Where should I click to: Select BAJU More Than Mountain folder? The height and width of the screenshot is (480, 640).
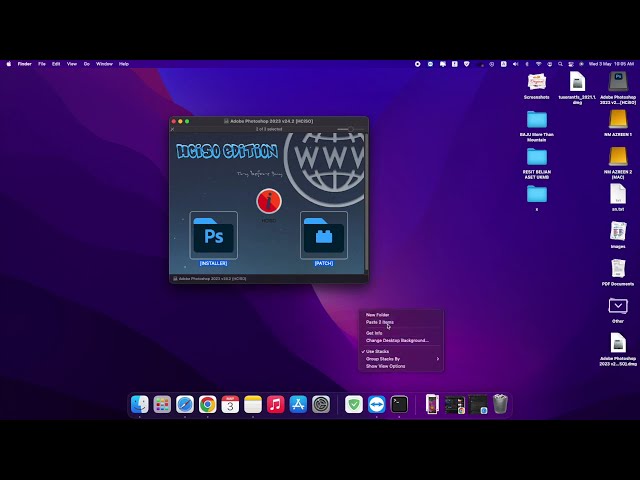coord(537,120)
